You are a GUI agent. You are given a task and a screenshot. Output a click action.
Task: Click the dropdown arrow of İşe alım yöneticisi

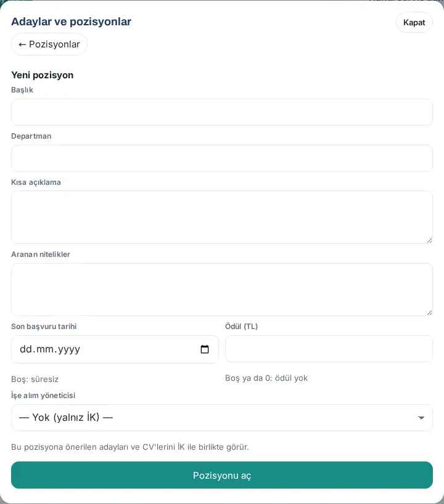click(x=421, y=418)
